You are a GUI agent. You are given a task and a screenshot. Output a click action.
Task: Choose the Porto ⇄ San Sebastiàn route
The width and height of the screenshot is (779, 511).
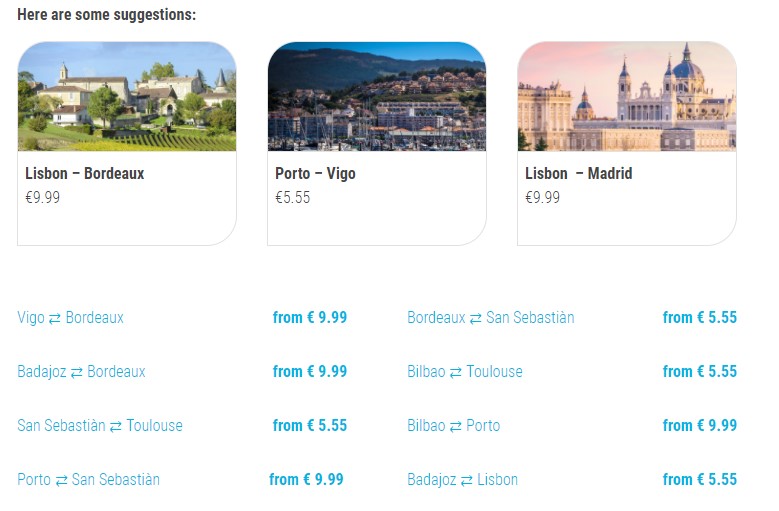click(x=88, y=480)
